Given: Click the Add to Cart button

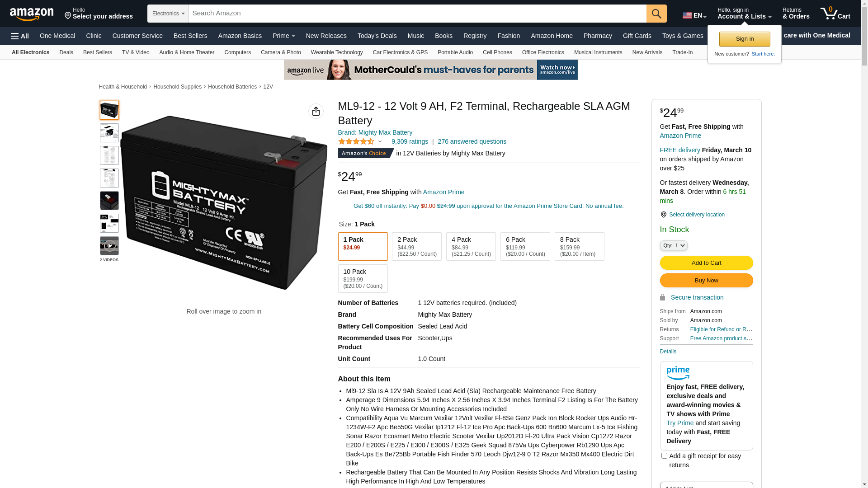Looking at the screenshot, I should point(707,263).
